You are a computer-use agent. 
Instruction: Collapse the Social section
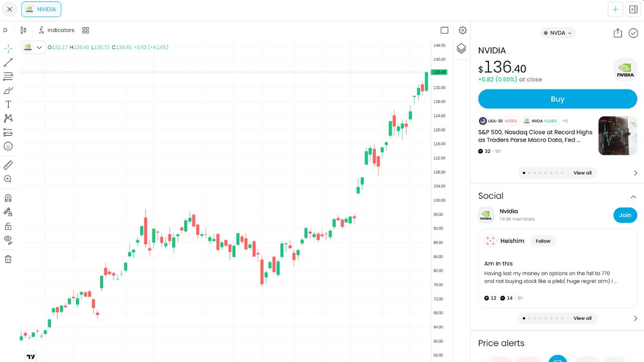coord(633,197)
